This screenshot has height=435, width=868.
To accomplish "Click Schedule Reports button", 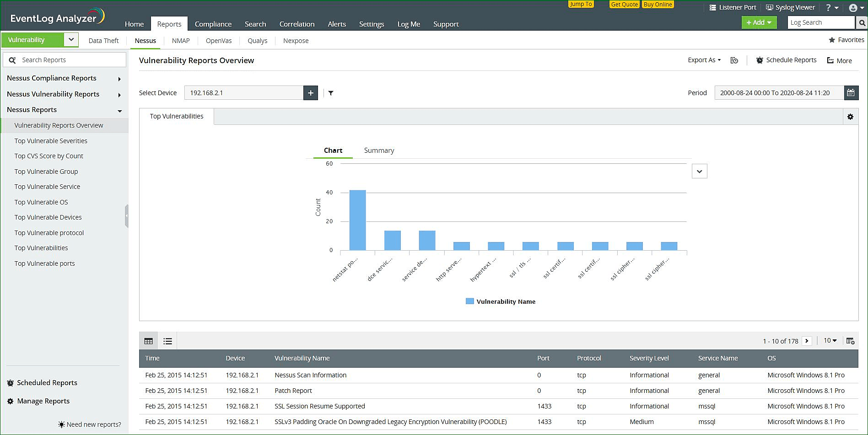I will pyautogui.click(x=786, y=60).
